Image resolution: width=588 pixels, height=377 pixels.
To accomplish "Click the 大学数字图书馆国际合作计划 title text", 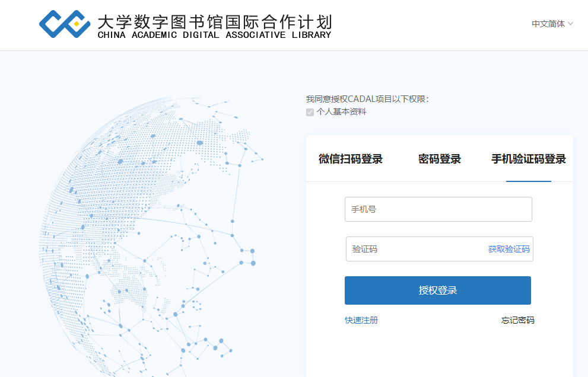I will [215, 22].
